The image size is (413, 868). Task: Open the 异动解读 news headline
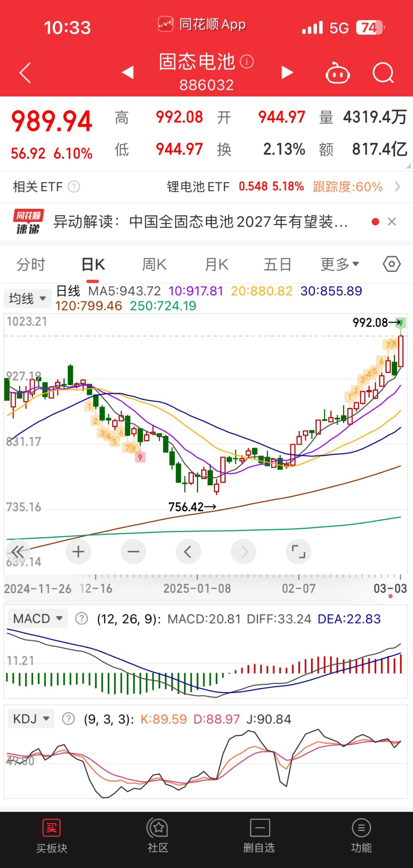coord(200,222)
